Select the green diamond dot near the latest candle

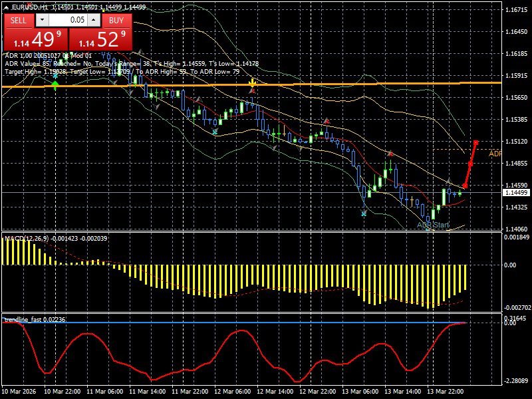point(460,193)
